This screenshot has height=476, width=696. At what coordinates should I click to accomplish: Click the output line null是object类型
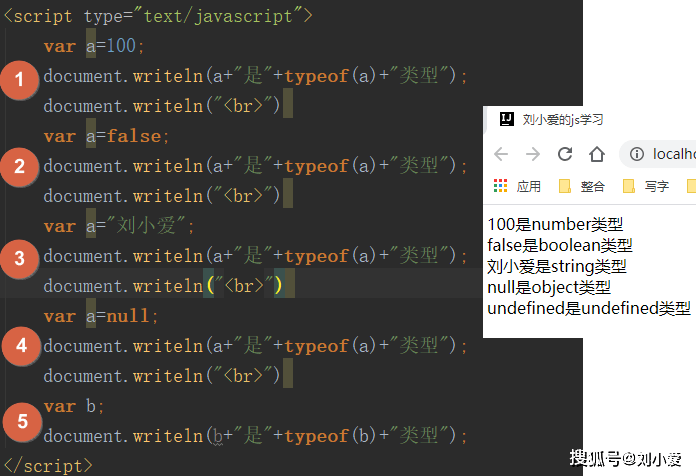pyautogui.click(x=549, y=287)
